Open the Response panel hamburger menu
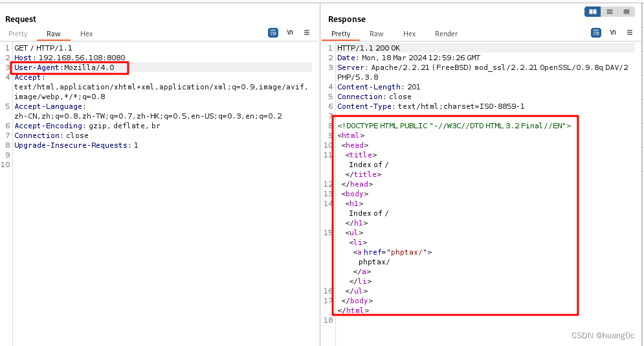 point(630,32)
